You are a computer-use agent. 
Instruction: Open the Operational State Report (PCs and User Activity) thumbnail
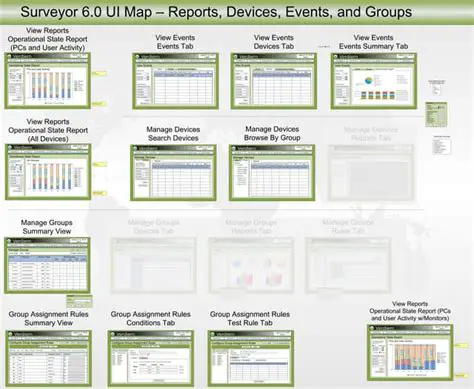click(47, 81)
